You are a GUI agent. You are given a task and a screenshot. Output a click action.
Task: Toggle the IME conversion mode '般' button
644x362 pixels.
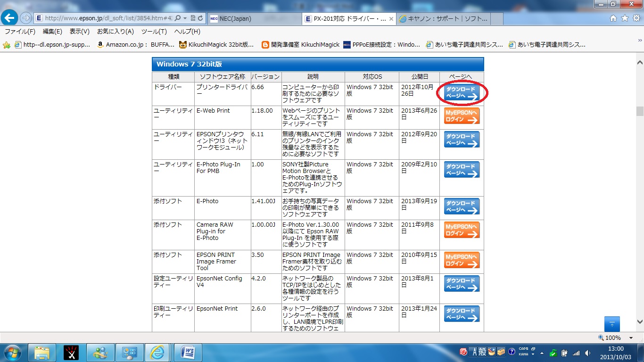483,352
